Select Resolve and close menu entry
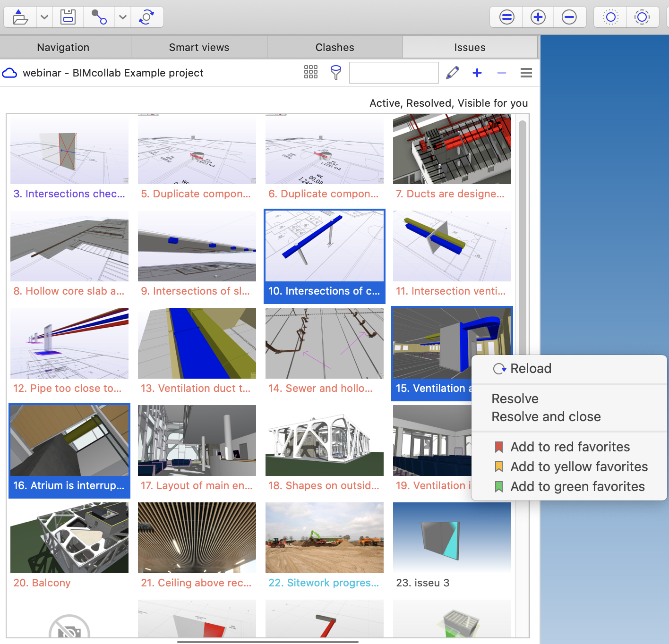Image resolution: width=669 pixels, height=644 pixels. click(x=569, y=416)
